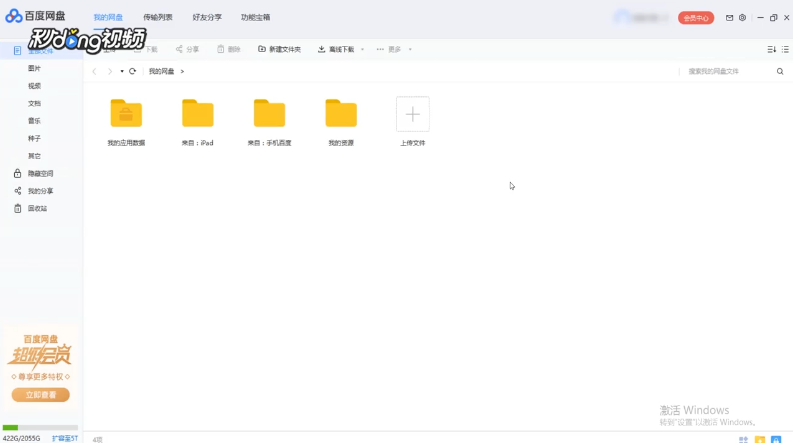Click the orange status bar icon
The image size is (793, 443).
point(760,439)
